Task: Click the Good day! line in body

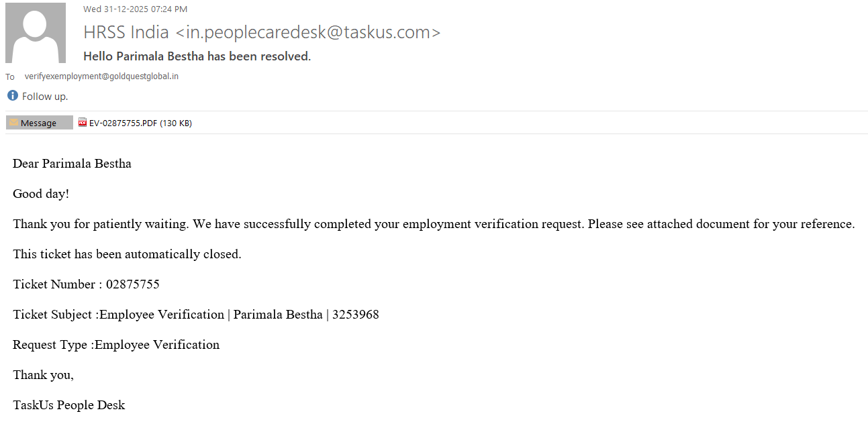Action: point(41,194)
